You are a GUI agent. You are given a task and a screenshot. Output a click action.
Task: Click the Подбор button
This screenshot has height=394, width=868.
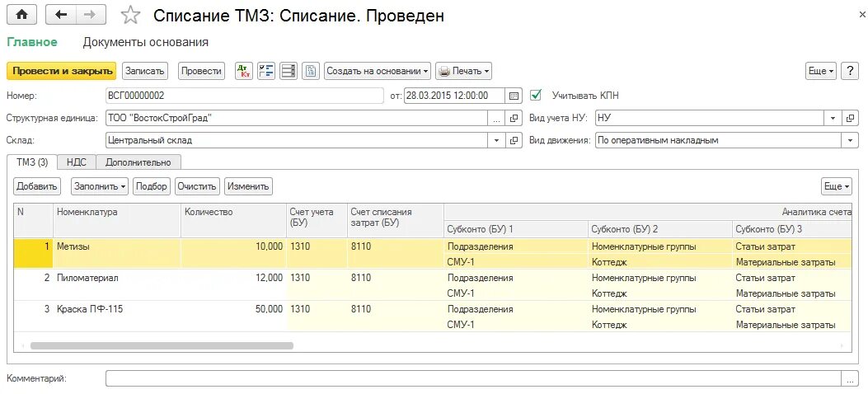(x=152, y=186)
